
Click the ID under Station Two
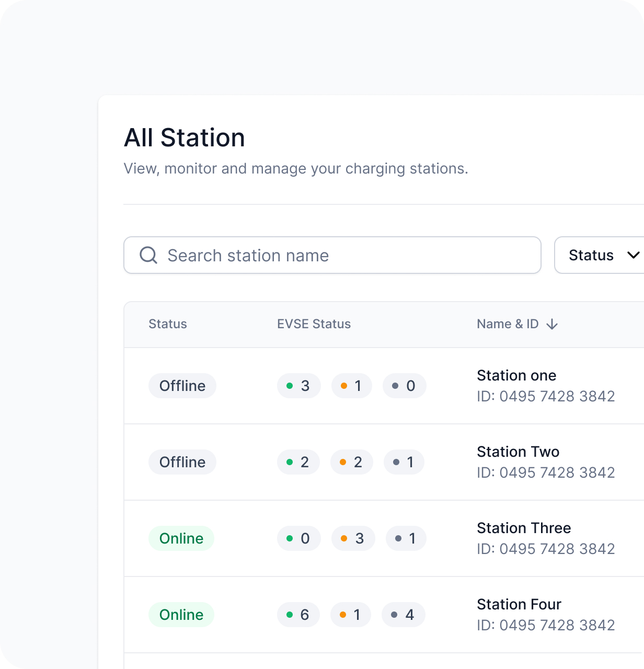coord(546,472)
